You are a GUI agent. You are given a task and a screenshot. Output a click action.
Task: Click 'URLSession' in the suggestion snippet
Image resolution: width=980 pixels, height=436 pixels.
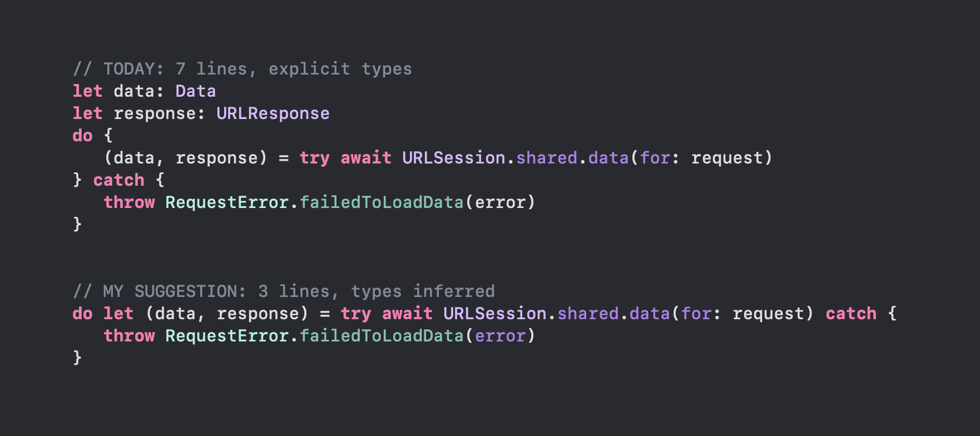(x=495, y=314)
